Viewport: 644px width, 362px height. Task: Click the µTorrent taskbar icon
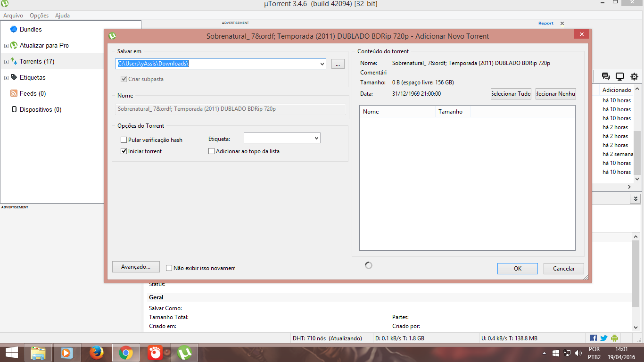(184, 353)
